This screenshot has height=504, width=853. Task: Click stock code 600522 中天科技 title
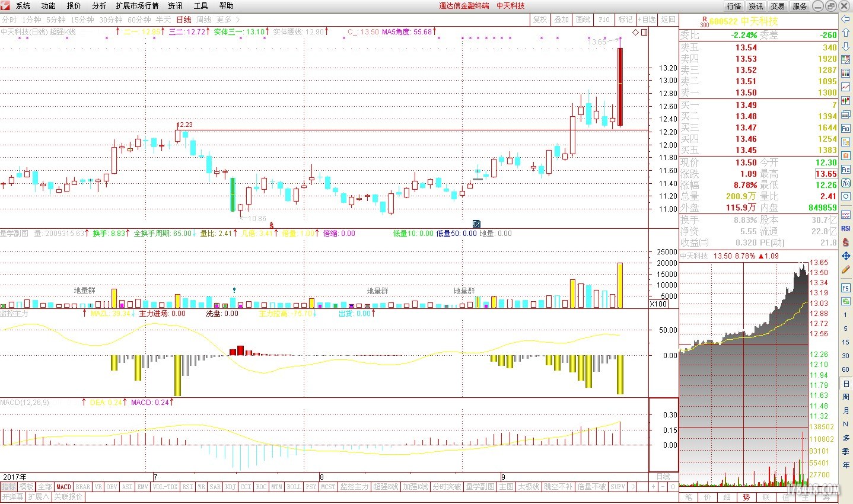coord(743,21)
